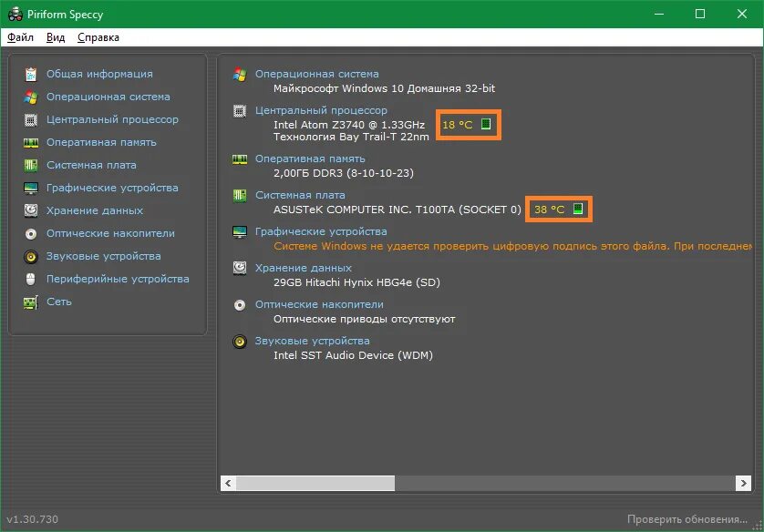The width and height of the screenshot is (764, 532).
Task: Open the Вид menu
Action: [x=56, y=37]
